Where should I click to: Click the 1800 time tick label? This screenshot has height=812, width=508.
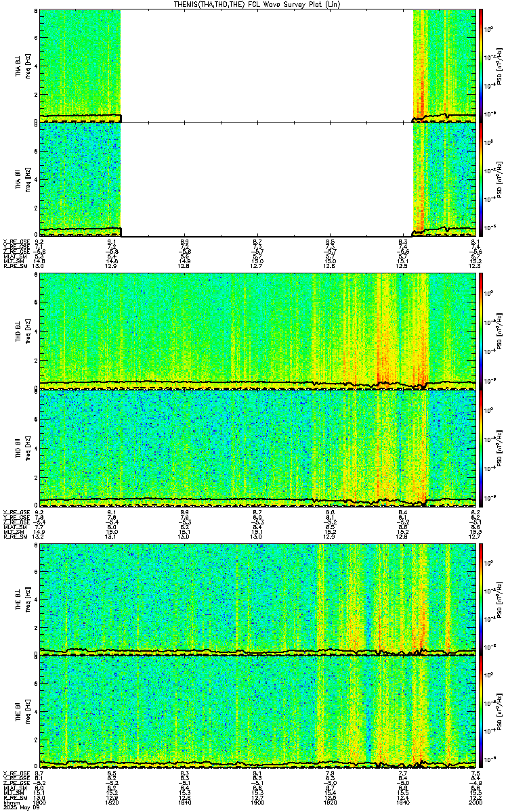[x=39, y=803]
